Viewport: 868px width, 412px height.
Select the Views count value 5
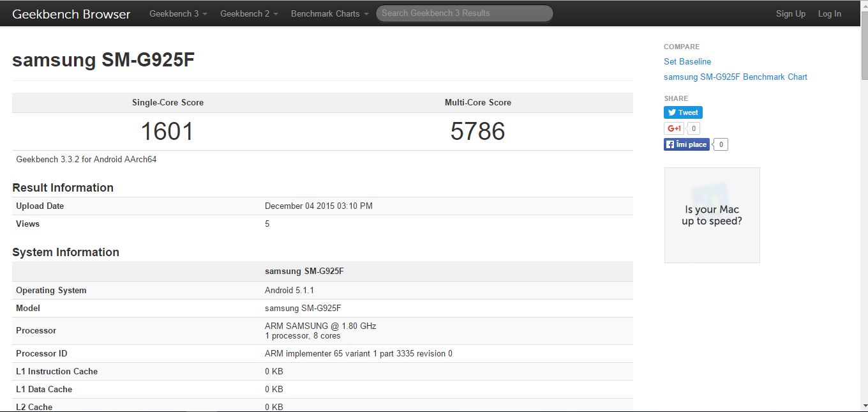(267, 224)
